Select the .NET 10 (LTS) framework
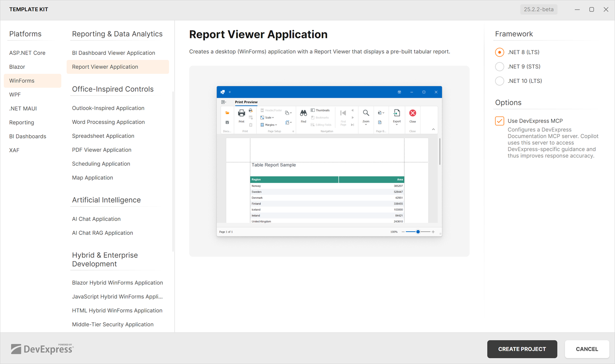The image size is (615, 364). point(499,81)
